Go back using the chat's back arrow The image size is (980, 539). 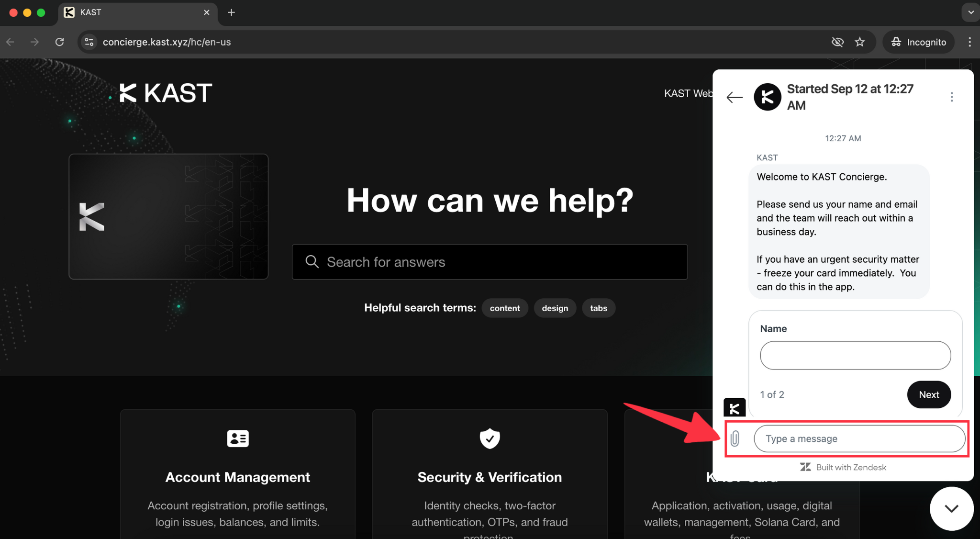[735, 97]
